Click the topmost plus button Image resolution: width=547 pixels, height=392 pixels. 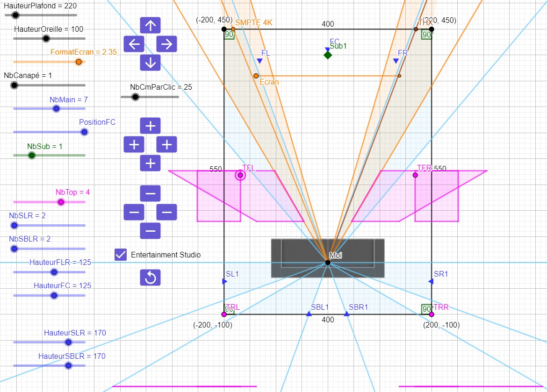click(150, 126)
